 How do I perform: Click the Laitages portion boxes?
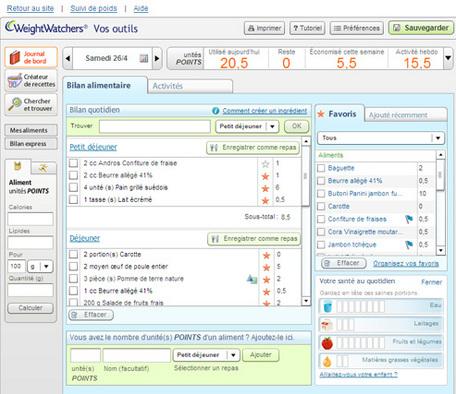click(345, 324)
